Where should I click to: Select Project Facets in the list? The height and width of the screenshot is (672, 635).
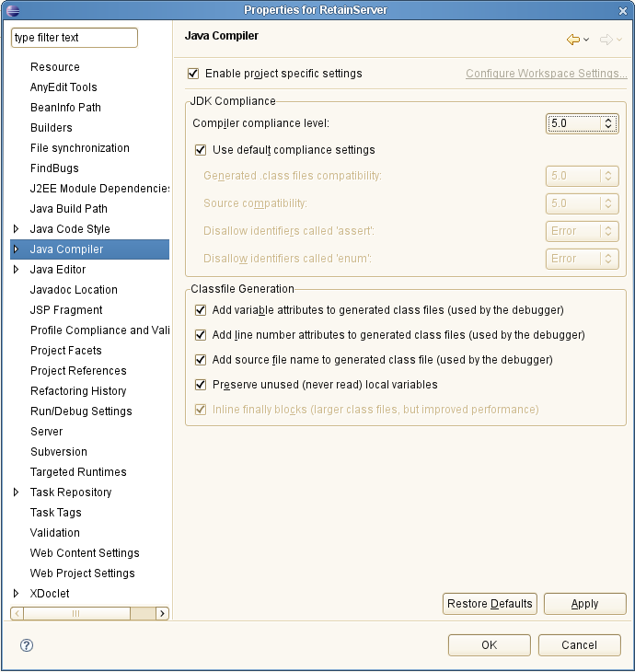click(66, 351)
